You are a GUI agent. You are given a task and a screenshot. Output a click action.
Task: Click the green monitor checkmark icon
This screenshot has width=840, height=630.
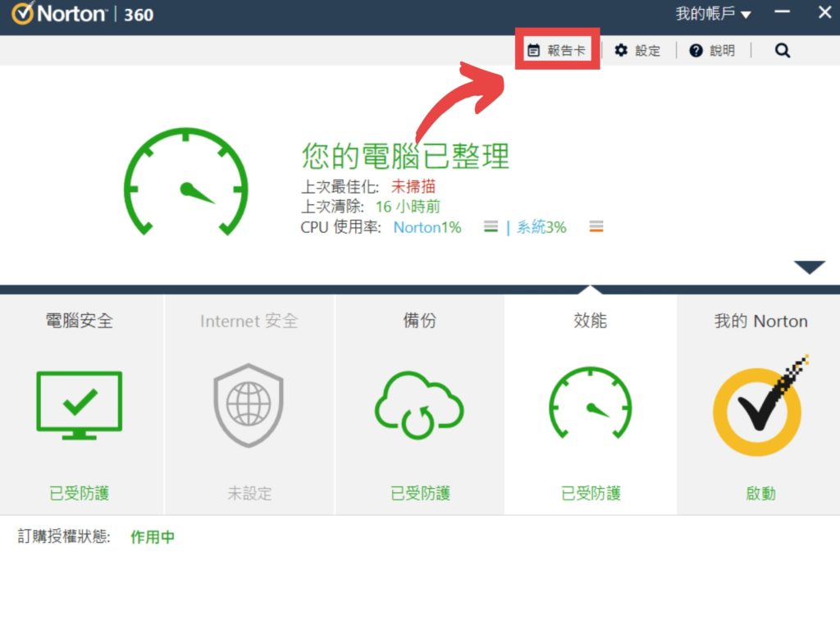tap(80, 405)
